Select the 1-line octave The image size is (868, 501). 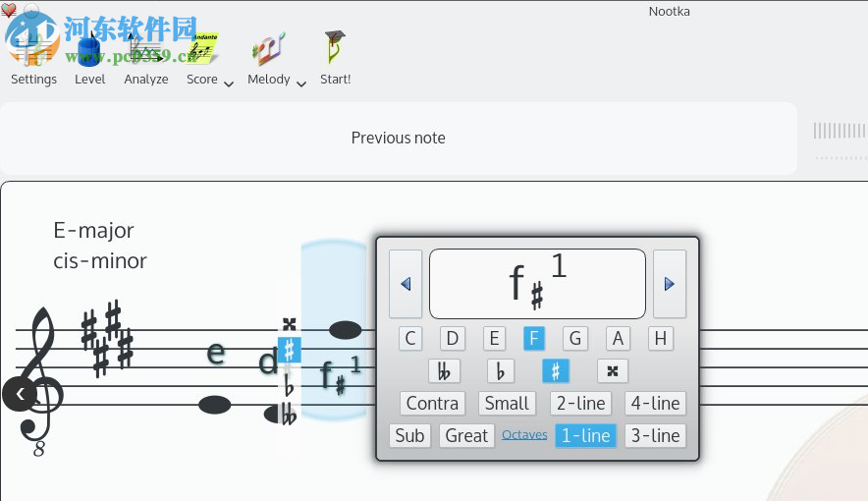pyautogui.click(x=585, y=436)
